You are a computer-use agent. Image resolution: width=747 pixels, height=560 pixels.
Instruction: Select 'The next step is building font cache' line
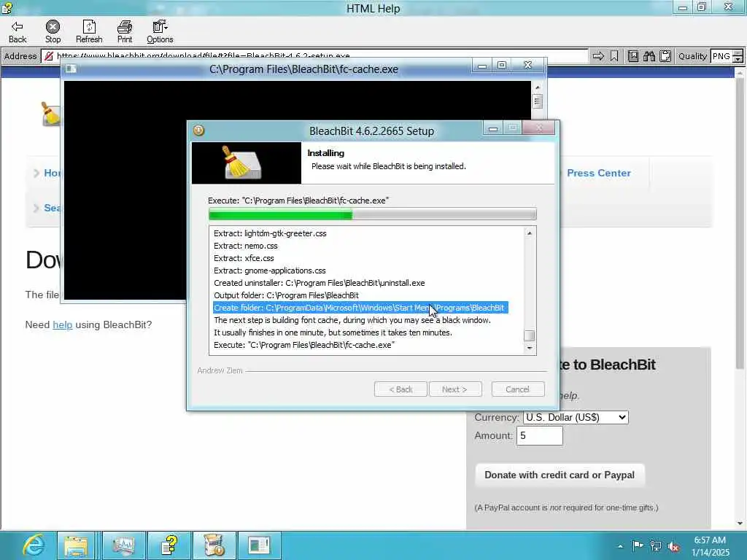point(352,320)
